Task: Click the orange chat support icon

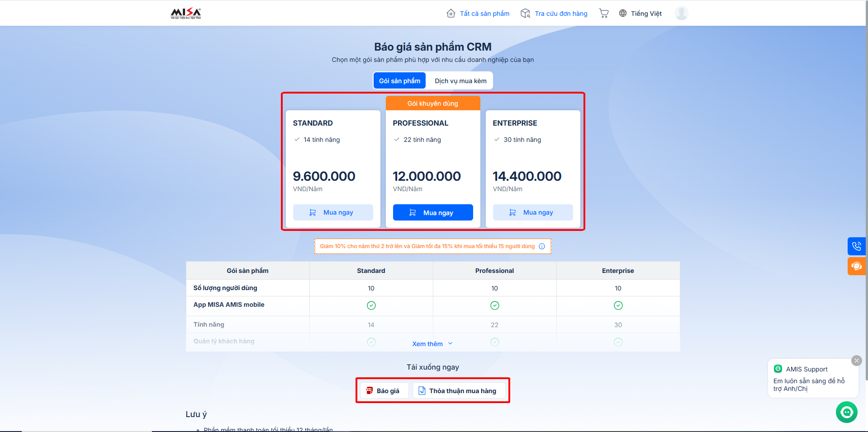Action: (856, 266)
